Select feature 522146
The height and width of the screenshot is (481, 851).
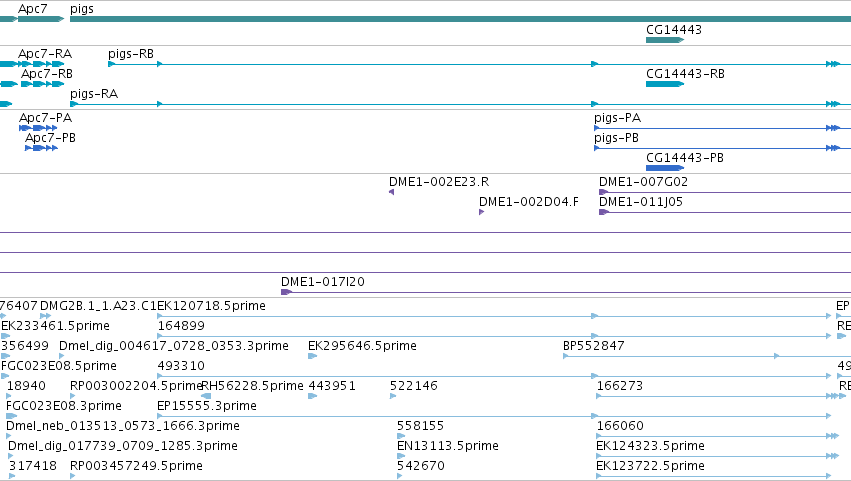pyautogui.click(x=414, y=386)
